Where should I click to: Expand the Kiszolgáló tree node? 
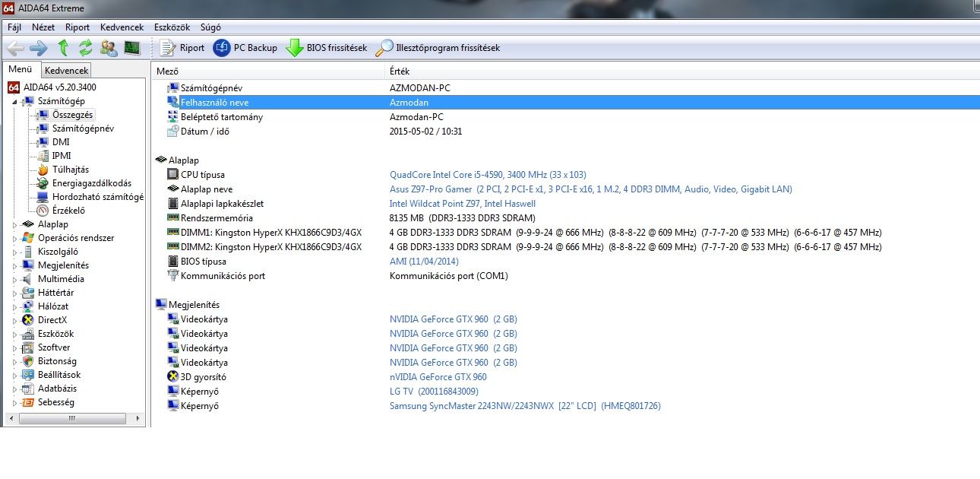click(15, 252)
